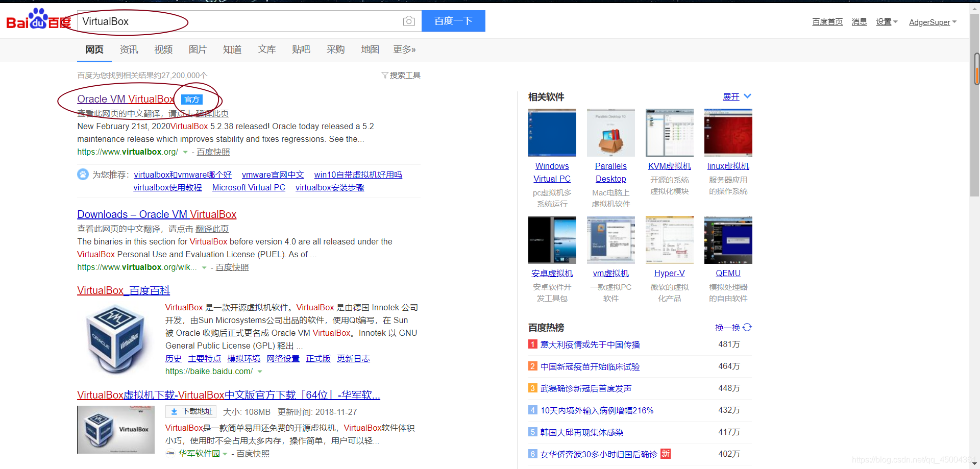The image size is (980, 469).
Task: Click the Baidu logo
Action: [39, 19]
